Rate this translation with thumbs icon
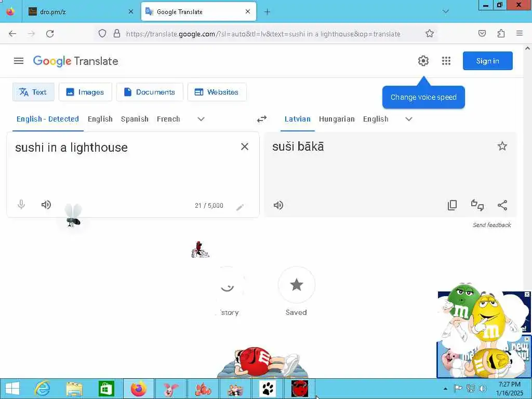 click(x=477, y=205)
